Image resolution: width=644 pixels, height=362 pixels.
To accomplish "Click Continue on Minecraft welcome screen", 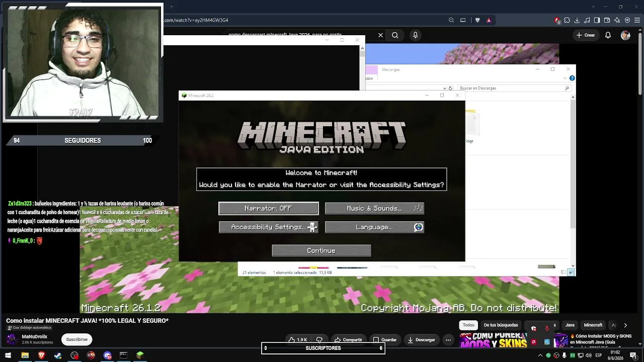I will [x=321, y=250].
